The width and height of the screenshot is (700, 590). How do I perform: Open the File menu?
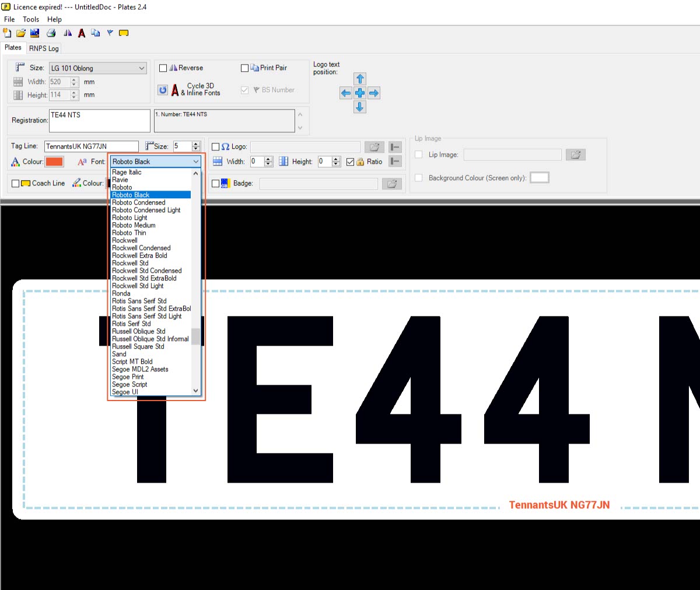(9, 19)
